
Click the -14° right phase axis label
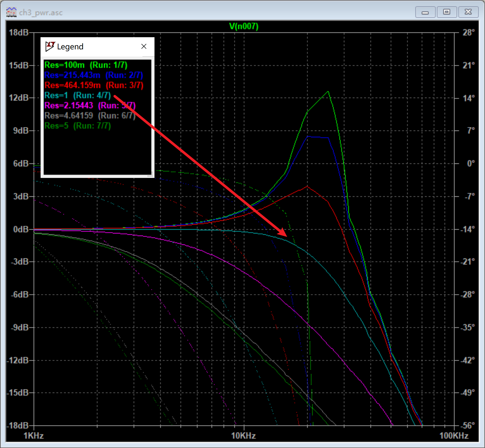point(468,229)
